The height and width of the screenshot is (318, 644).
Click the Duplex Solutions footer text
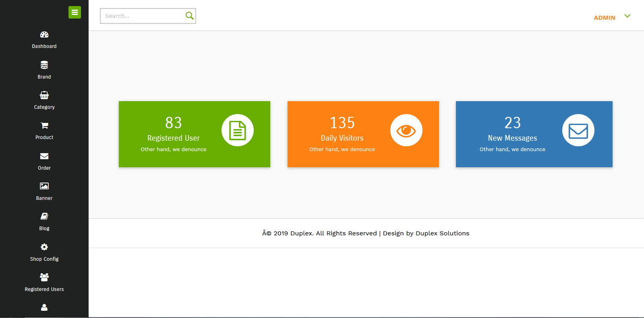(442, 233)
